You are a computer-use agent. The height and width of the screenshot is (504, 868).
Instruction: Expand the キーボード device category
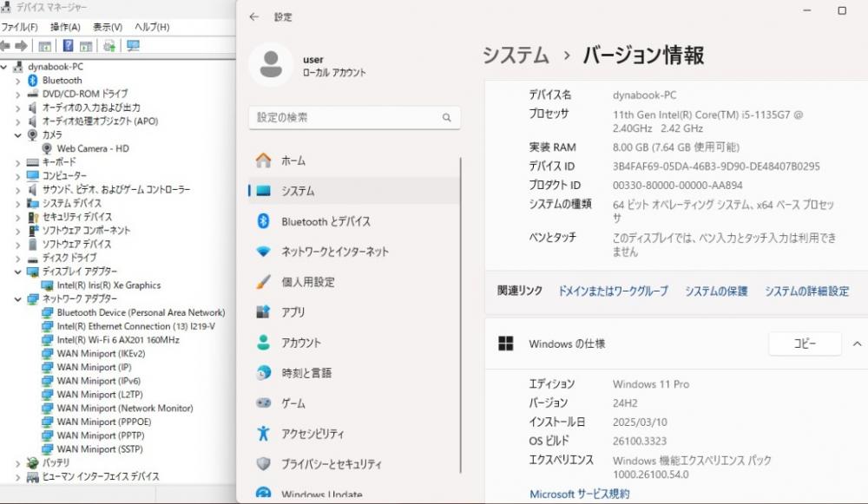pos(18,162)
